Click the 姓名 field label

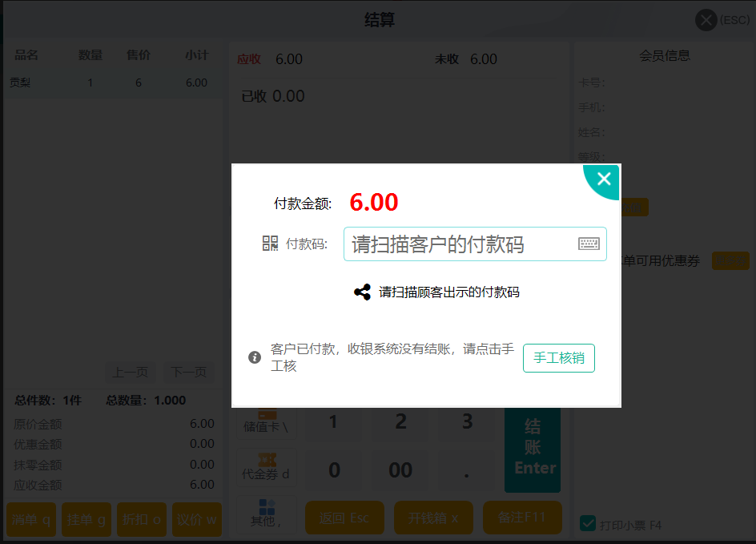pos(591,132)
